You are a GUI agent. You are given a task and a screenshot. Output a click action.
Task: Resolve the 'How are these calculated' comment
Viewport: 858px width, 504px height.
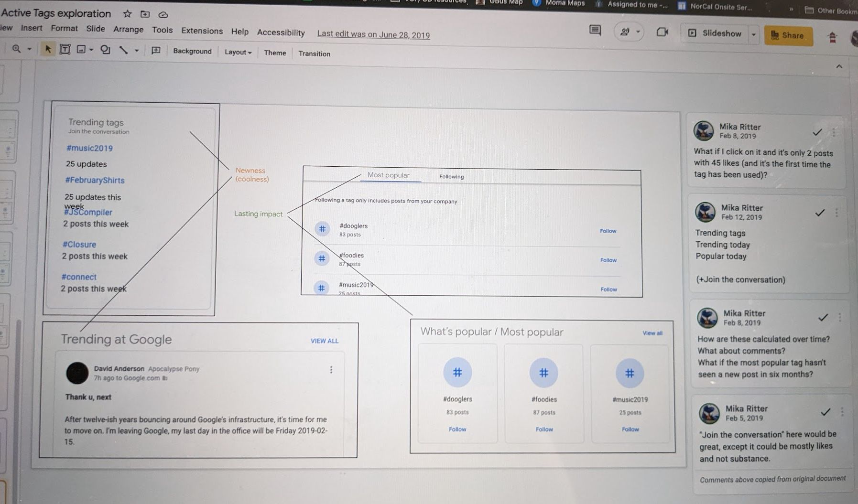[x=823, y=317]
